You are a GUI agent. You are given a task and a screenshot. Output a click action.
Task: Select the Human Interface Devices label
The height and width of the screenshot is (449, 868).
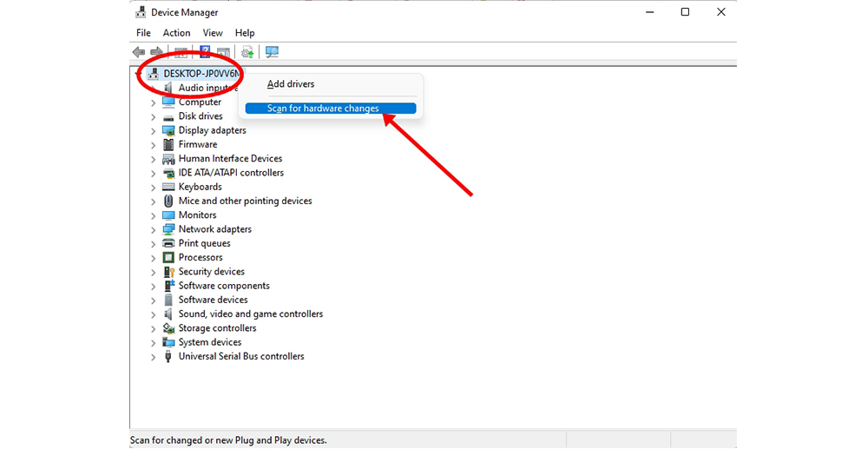pyautogui.click(x=230, y=158)
